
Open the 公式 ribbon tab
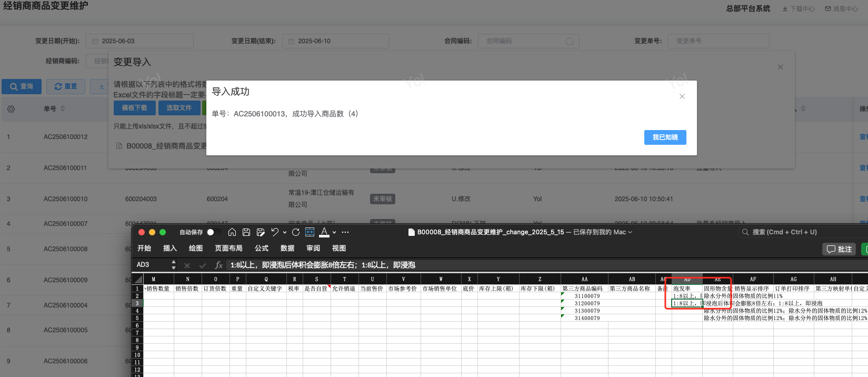pos(262,249)
